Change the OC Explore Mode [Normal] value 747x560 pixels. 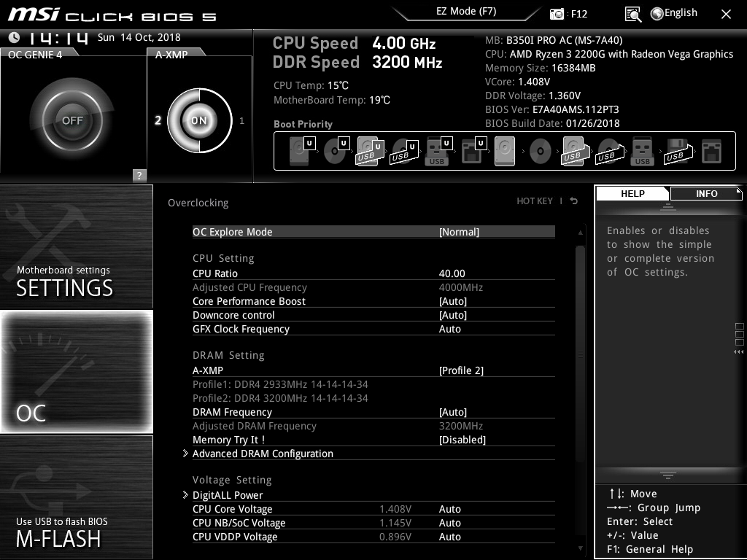(459, 232)
